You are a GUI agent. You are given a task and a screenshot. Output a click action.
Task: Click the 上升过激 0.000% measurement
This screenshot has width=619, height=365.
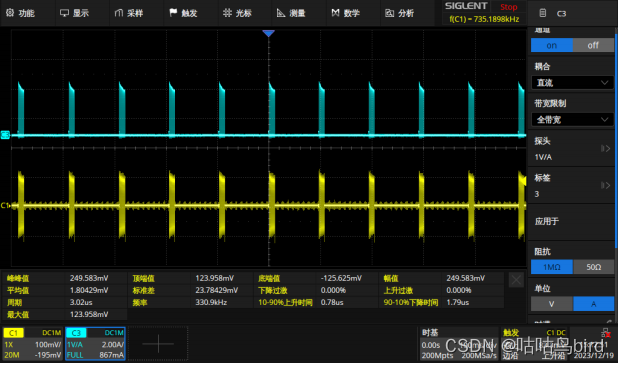(x=441, y=290)
